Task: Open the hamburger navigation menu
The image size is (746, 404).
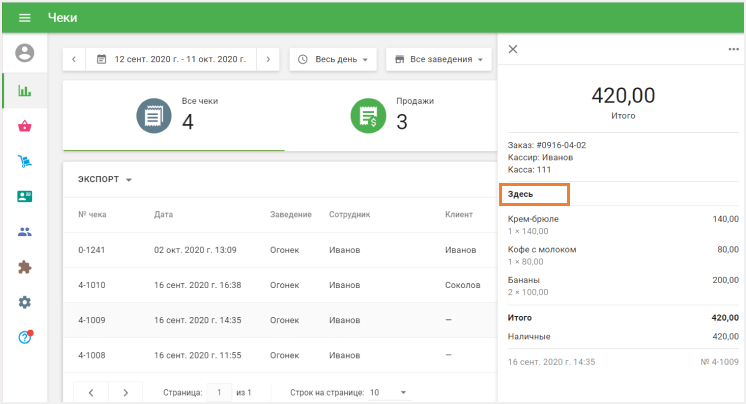Action: pos(25,18)
